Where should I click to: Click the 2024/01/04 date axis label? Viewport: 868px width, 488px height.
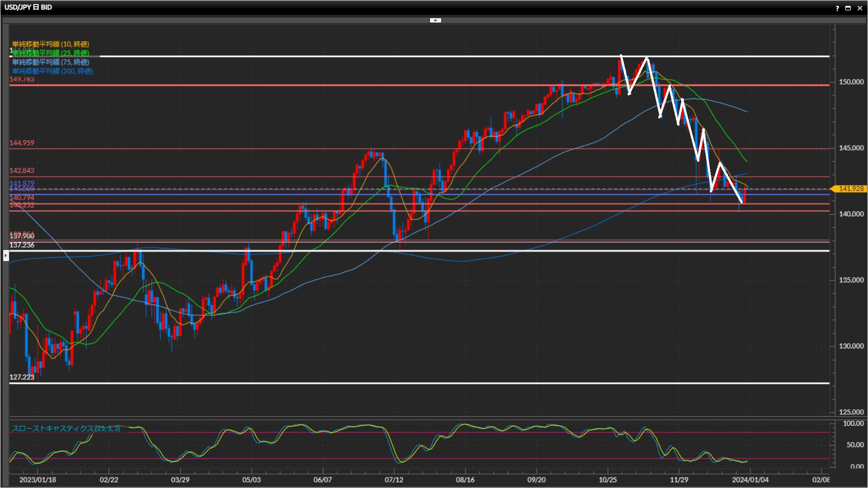pyautogui.click(x=750, y=479)
